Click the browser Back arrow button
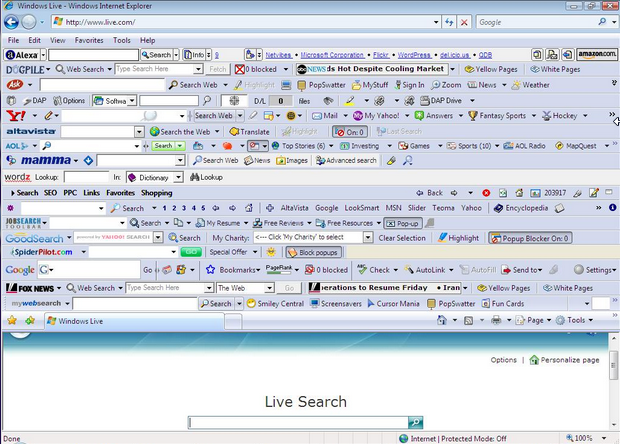620x444 pixels. tap(11, 22)
